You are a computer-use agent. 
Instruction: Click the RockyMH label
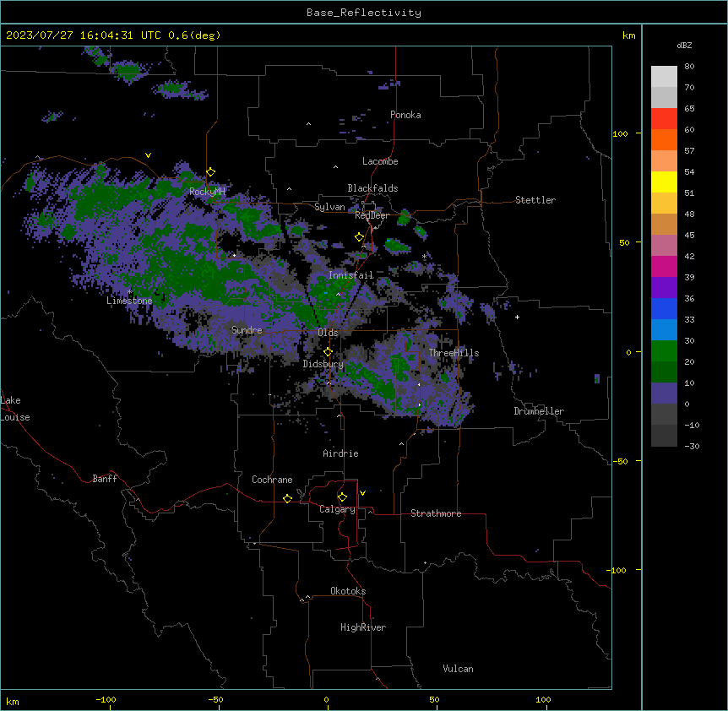click(207, 192)
